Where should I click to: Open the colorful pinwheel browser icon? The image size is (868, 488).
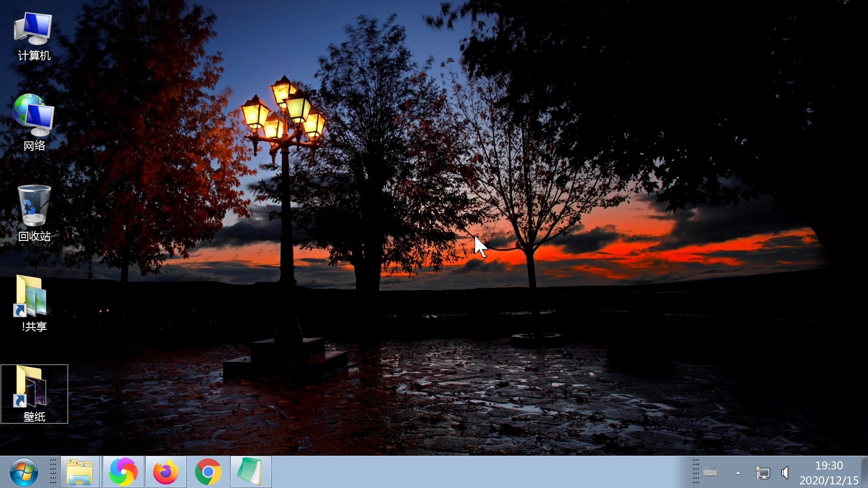(123, 472)
